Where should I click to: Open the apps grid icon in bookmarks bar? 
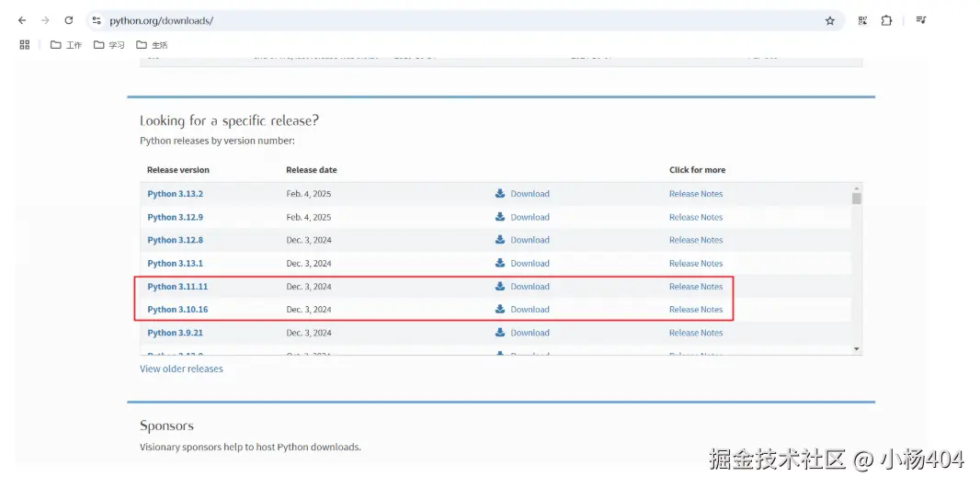(25, 44)
